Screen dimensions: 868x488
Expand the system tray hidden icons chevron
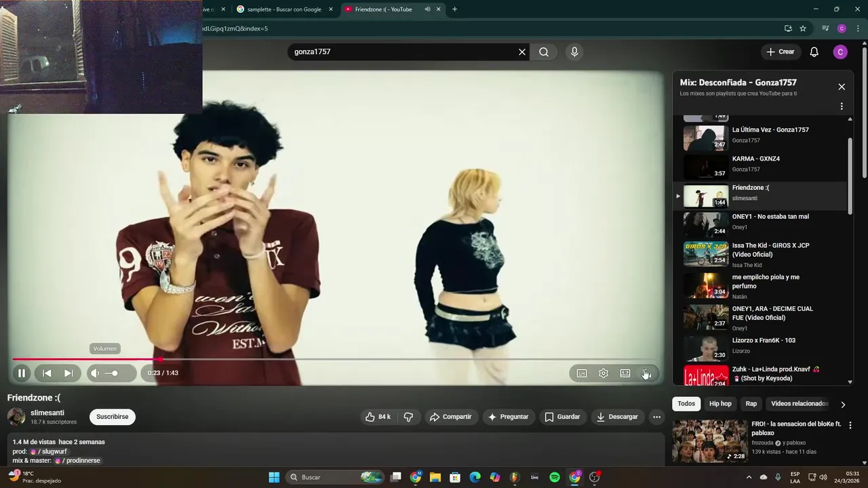(x=749, y=477)
